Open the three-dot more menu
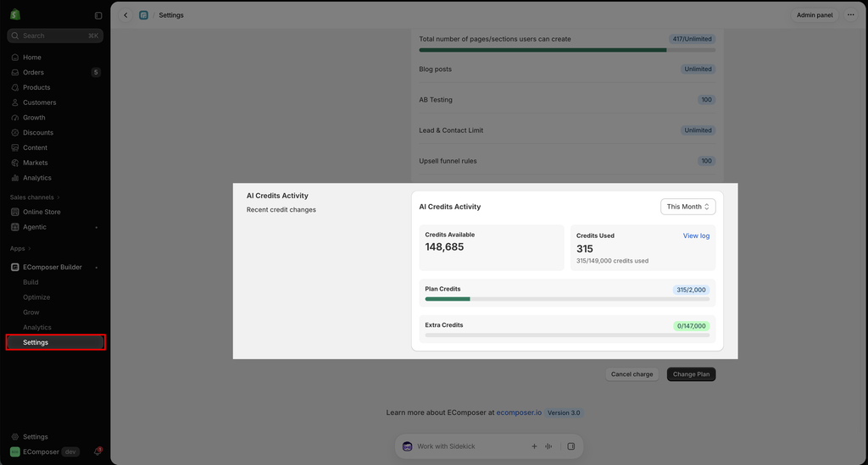The width and height of the screenshot is (868, 465). click(x=851, y=15)
